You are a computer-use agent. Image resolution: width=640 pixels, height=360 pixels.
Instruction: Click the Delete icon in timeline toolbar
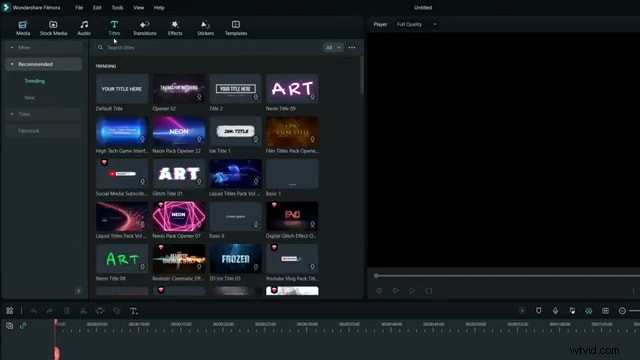coord(67,311)
